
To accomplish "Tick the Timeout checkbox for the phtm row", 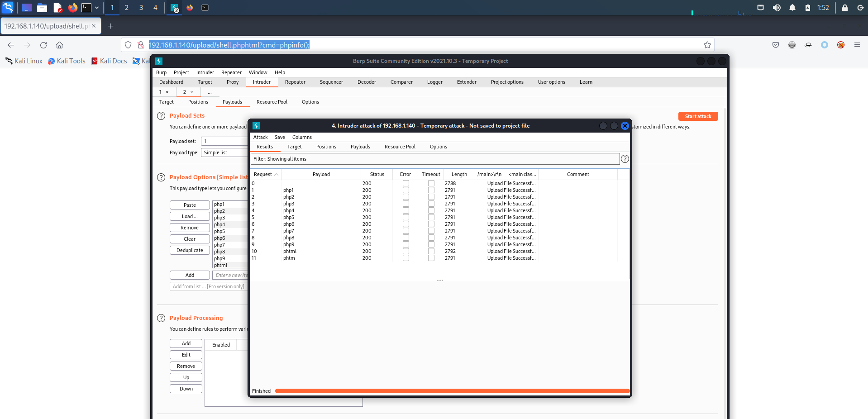I will tap(431, 258).
